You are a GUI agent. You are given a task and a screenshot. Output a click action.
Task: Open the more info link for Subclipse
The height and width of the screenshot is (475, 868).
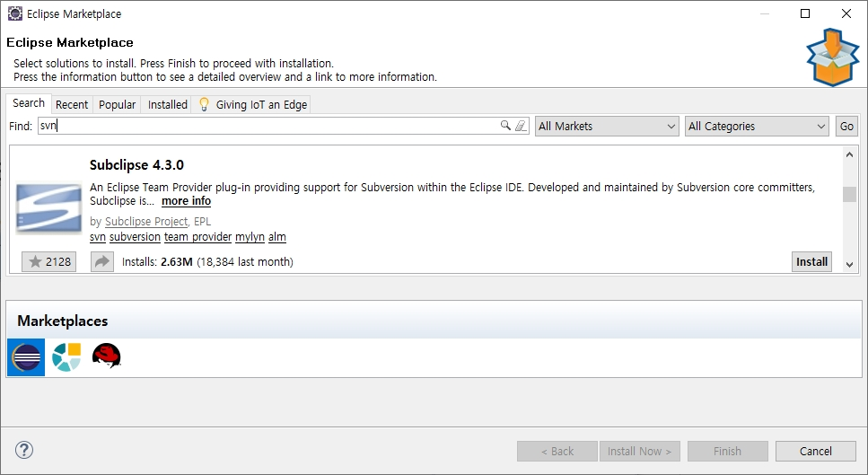point(186,201)
